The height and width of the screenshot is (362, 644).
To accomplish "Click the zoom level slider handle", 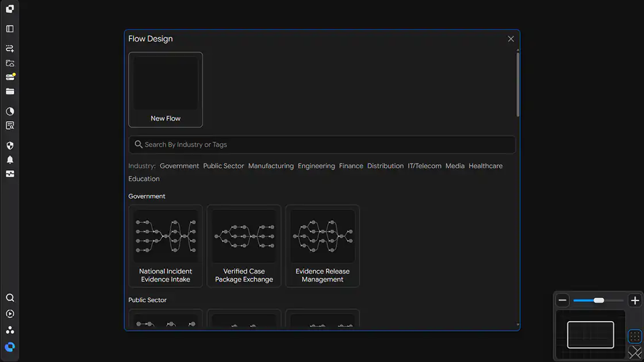I will pos(599,301).
